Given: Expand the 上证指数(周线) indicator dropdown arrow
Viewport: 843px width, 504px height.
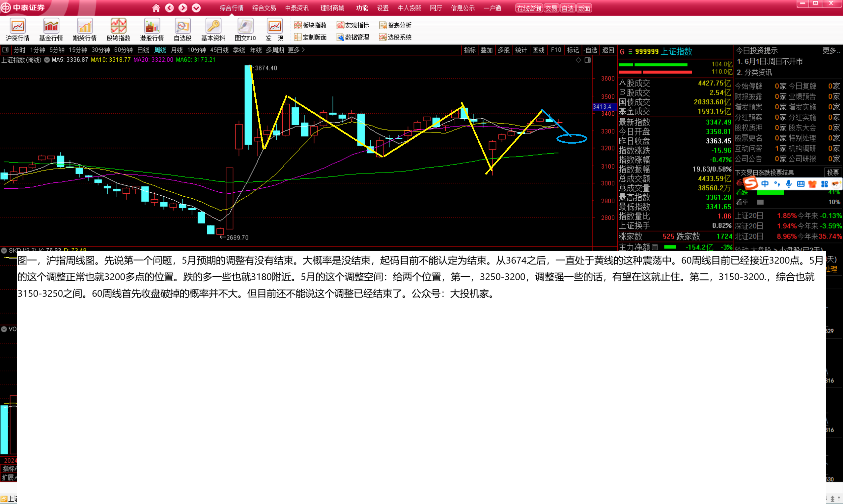Looking at the screenshot, I should 47,60.
